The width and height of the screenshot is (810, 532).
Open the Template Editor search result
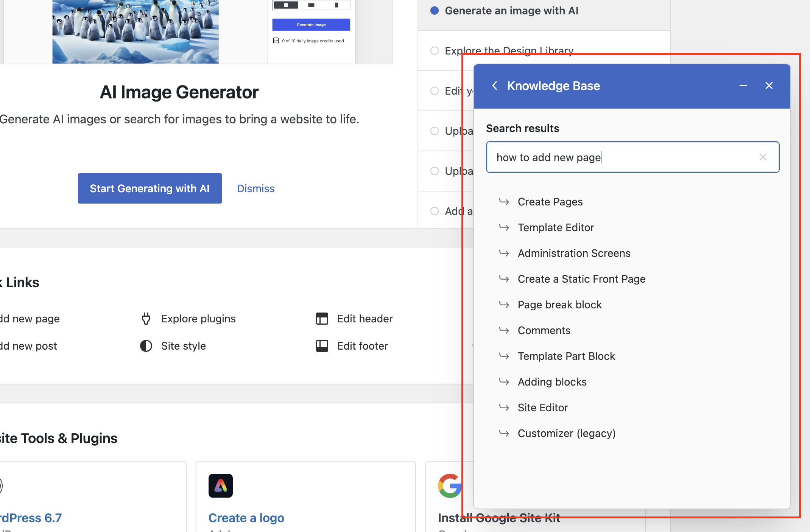point(556,228)
